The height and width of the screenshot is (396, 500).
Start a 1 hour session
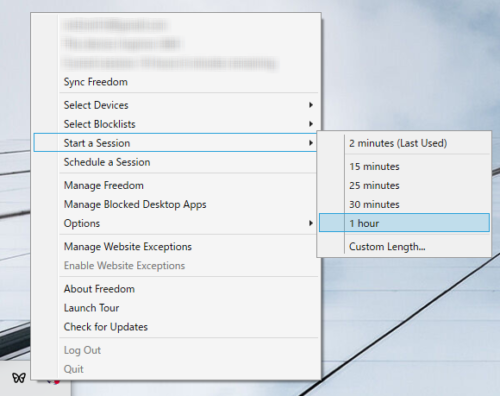click(x=404, y=223)
